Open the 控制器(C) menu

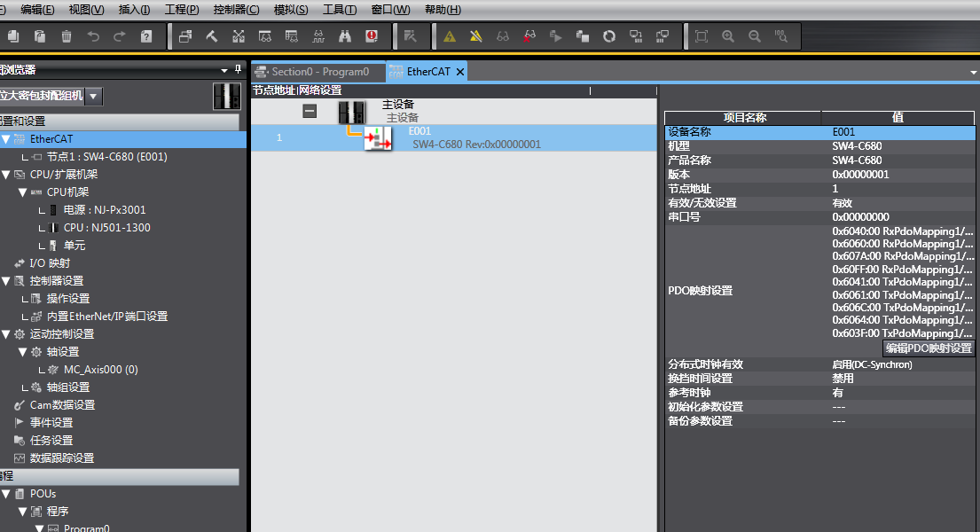coord(236,10)
